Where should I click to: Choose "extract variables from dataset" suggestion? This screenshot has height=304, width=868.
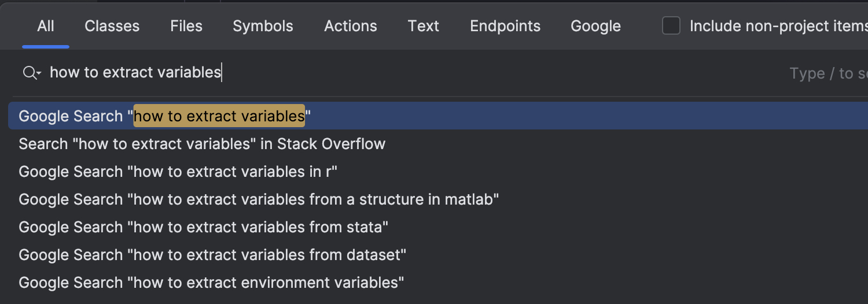tap(438, 255)
